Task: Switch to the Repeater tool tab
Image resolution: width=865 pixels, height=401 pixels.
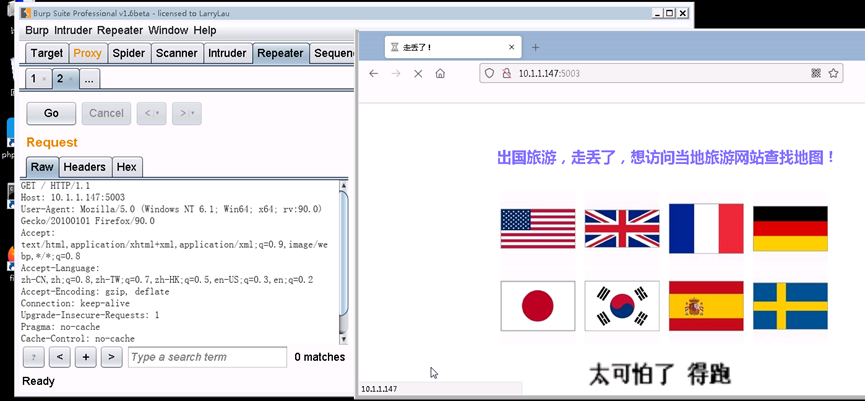Action: (x=280, y=54)
